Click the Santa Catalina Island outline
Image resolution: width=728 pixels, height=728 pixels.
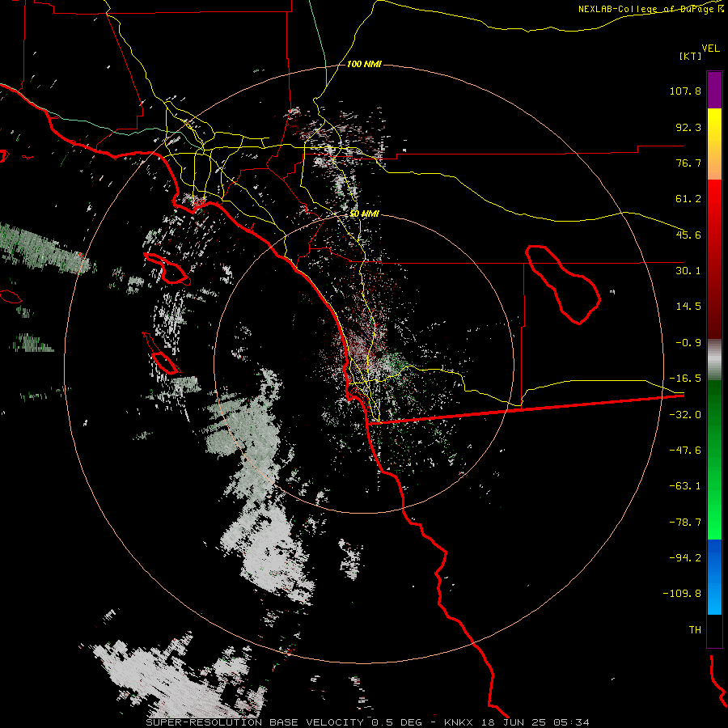coord(167,269)
